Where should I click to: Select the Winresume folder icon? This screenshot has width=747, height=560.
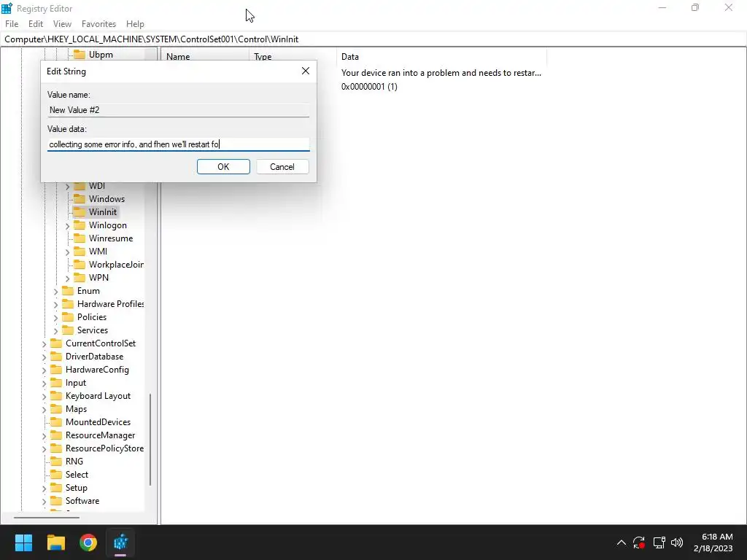click(79, 238)
